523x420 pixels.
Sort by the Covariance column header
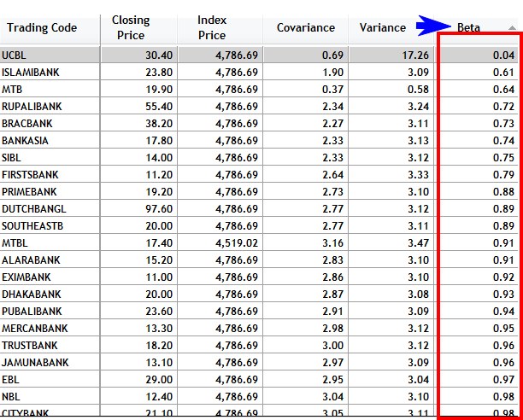click(306, 28)
